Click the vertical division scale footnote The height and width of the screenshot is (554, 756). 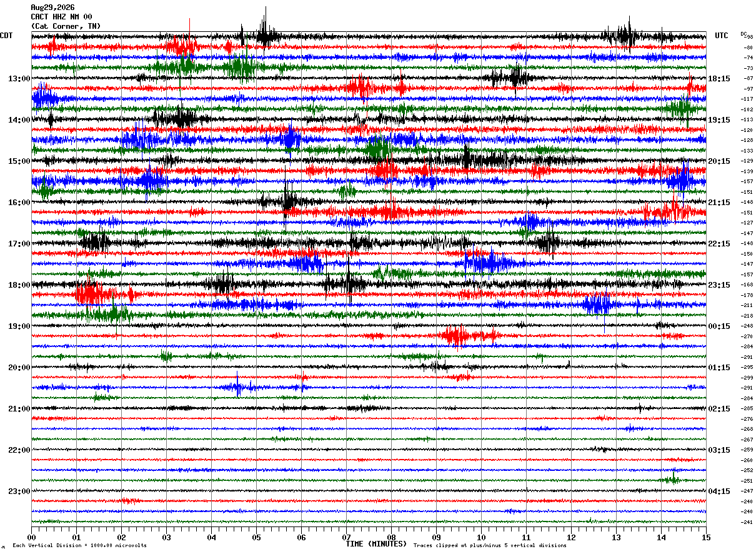pos(79,545)
